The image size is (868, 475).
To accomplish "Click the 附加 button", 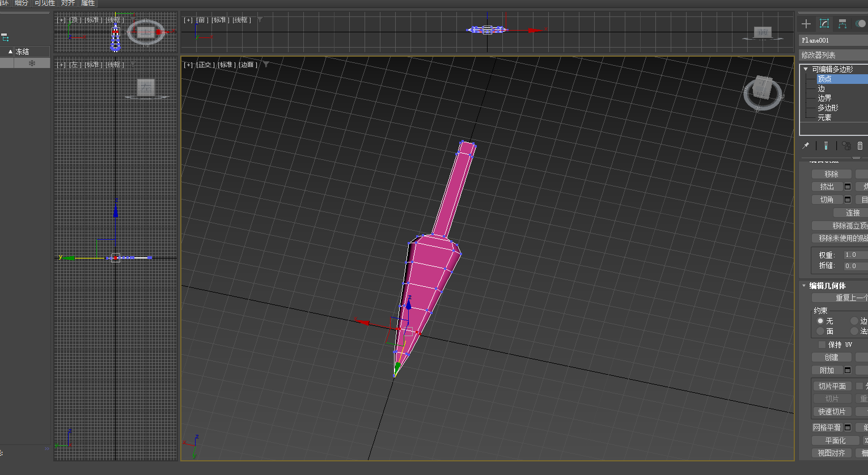I will (x=827, y=370).
